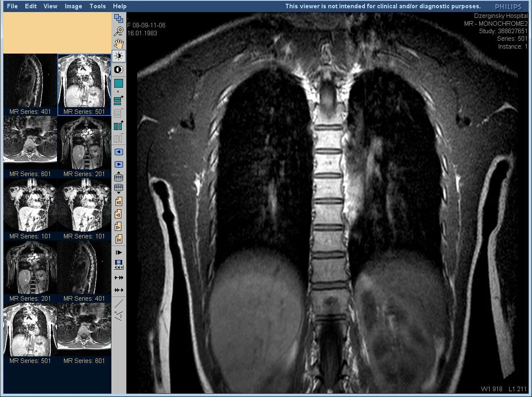532x397 pixels.
Task: Go to previous page icon
Action: pos(118,214)
